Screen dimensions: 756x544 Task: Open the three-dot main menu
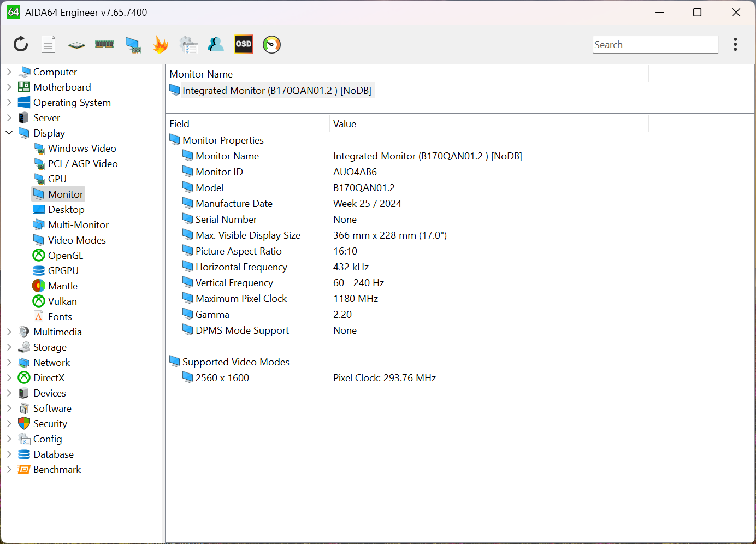tap(735, 44)
